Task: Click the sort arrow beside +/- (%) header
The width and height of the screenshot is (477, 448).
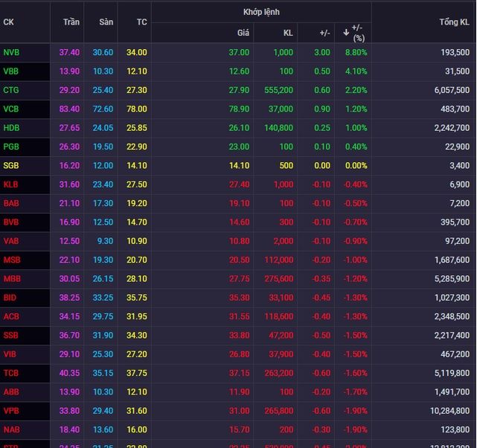Action: (x=346, y=32)
